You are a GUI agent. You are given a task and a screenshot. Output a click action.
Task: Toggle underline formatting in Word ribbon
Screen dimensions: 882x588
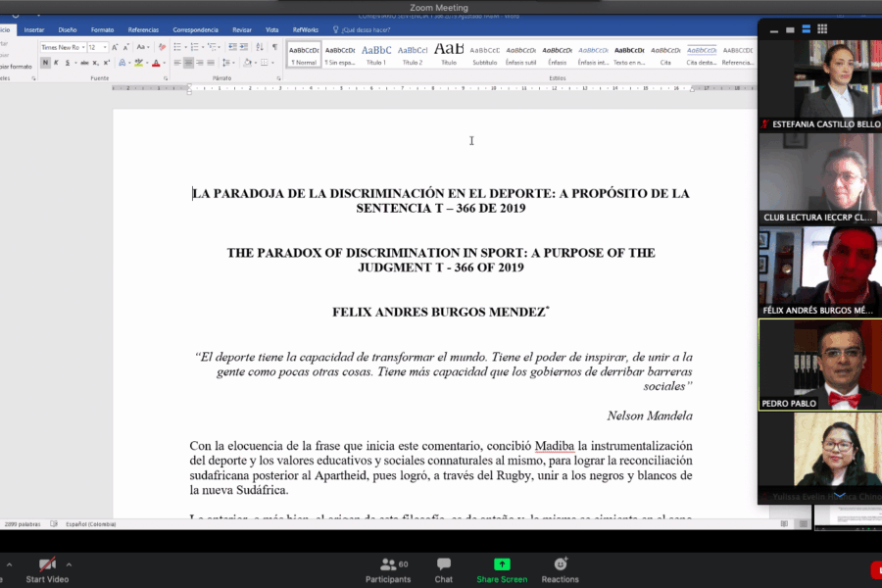[x=69, y=63]
